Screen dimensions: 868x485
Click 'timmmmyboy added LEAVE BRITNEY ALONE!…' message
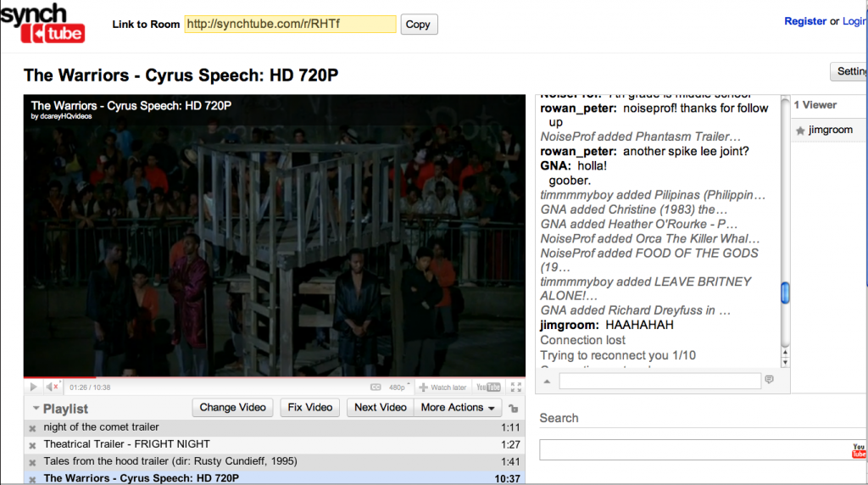(x=646, y=288)
